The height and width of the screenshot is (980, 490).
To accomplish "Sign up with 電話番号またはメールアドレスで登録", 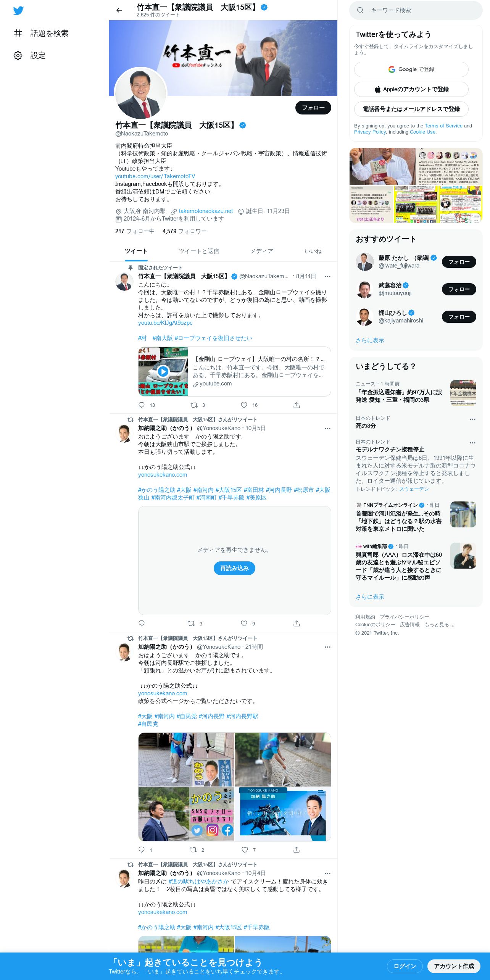I will click(x=411, y=109).
